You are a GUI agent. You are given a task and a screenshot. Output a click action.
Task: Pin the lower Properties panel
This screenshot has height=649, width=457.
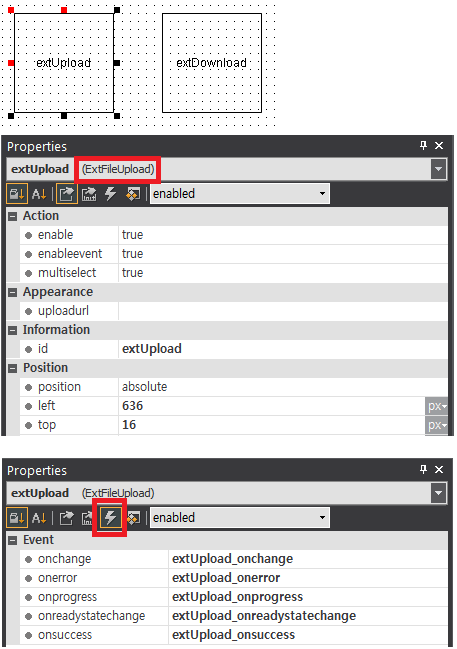(423, 469)
